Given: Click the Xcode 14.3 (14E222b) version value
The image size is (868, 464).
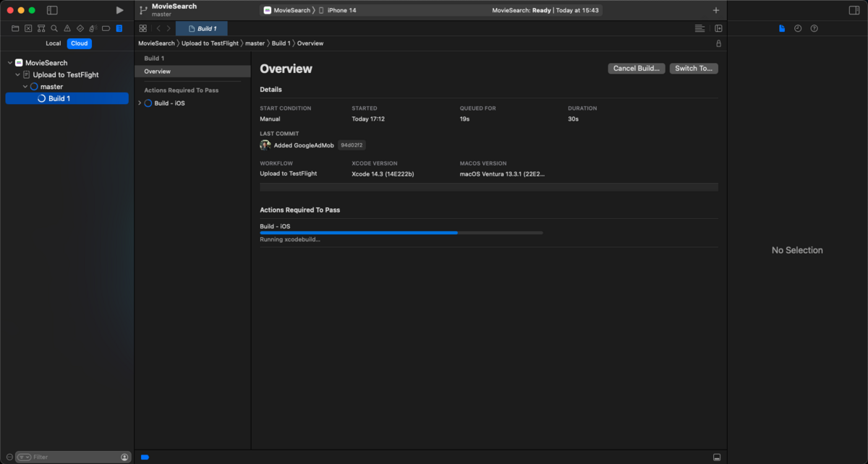Looking at the screenshot, I should 383,174.
